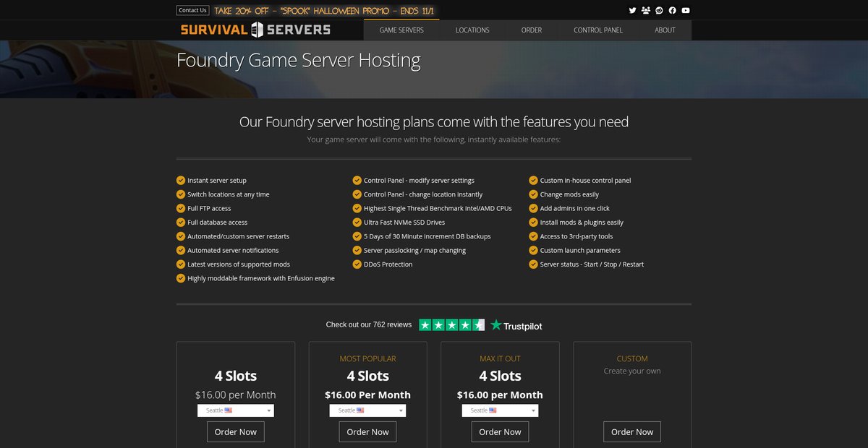Click checkmark icon beside Instant server setup
Viewport: 868px width, 448px height.
[181, 181]
